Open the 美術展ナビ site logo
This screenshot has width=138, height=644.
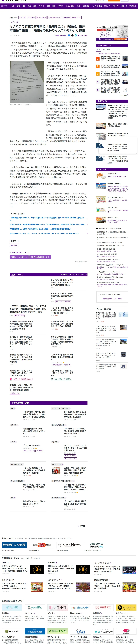[103, 608]
